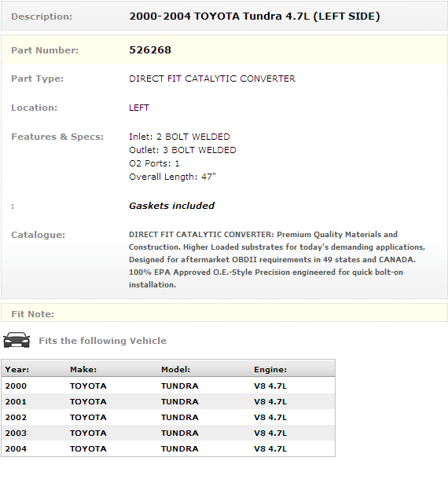
Task: Click the Catalogue: label
Action: tap(39, 235)
